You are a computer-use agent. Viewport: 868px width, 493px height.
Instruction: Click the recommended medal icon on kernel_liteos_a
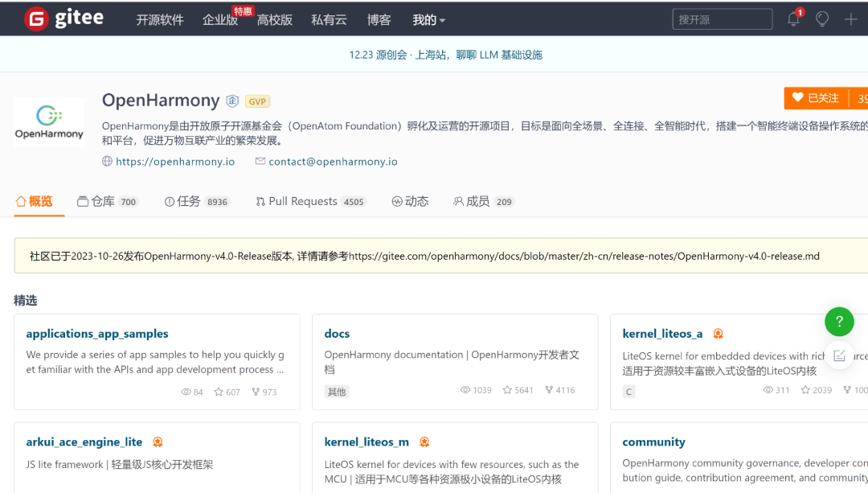pyautogui.click(x=718, y=334)
